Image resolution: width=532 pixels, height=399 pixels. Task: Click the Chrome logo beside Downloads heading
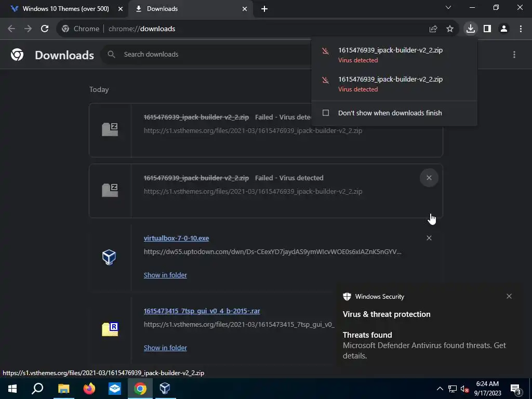click(17, 55)
